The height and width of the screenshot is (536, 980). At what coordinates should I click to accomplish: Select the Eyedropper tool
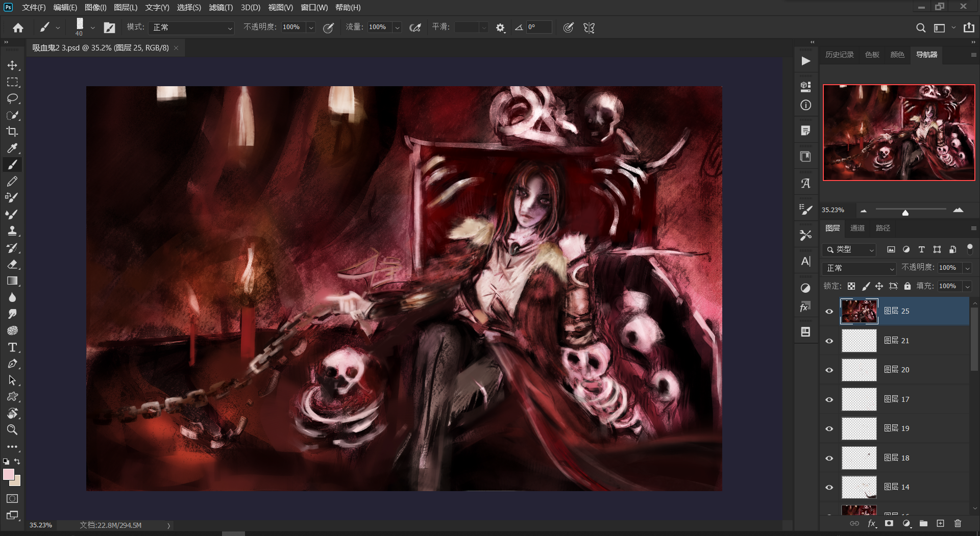coord(12,148)
